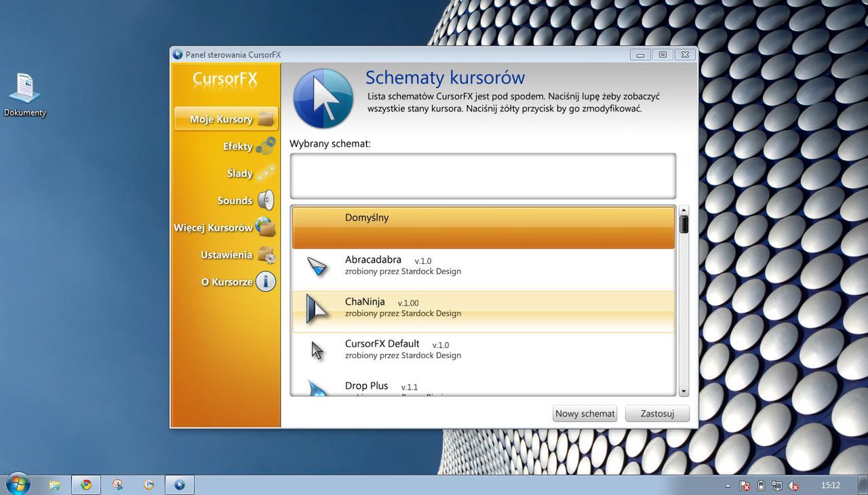This screenshot has width=868, height=495.
Task: Select the Domyślny cursor scheme
Action: [x=484, y=228]
